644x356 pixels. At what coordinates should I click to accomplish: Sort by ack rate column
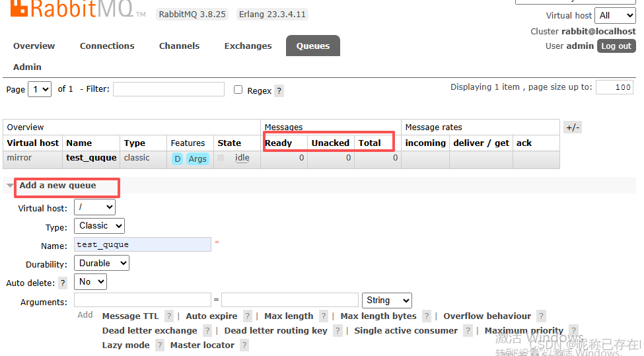coord(524,143)
